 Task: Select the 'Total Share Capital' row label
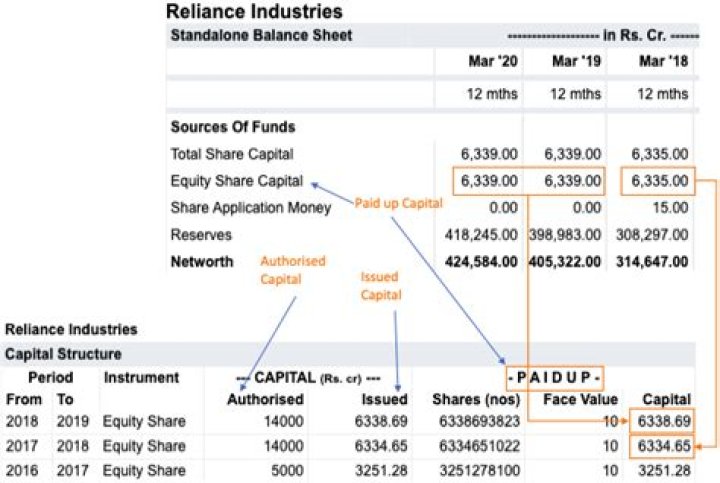click(x=232, y=154)
